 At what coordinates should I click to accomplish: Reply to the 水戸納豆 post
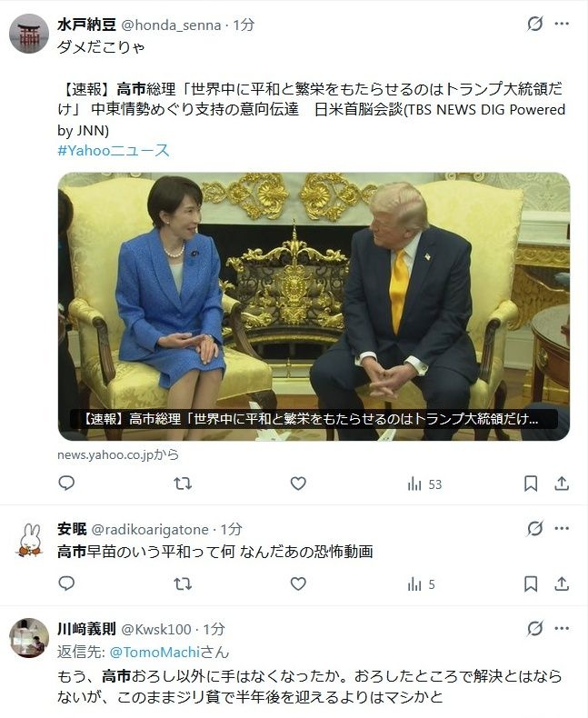tap(67, 484)
